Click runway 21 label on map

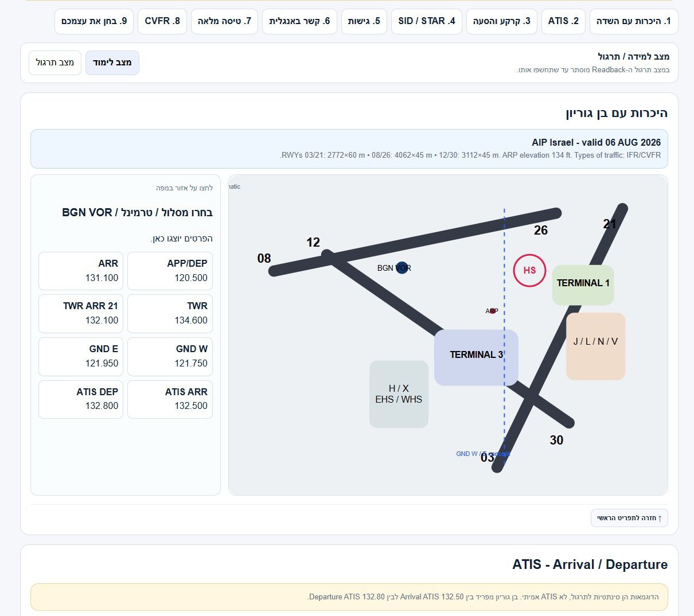tap(610, 224)
